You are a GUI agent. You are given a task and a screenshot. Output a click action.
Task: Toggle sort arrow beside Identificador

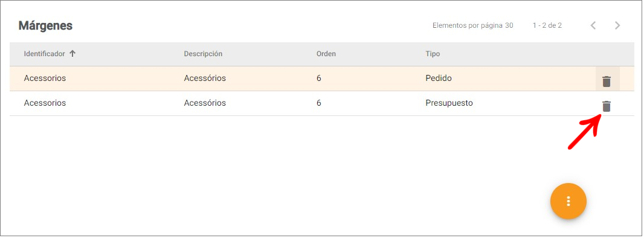(x=72, y=54)
